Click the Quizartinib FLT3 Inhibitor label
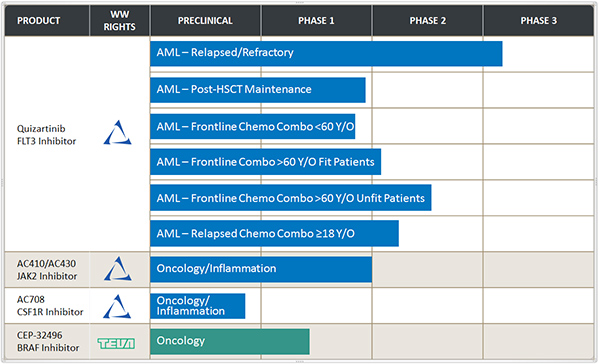600x364 pixels. click(46, 135)
